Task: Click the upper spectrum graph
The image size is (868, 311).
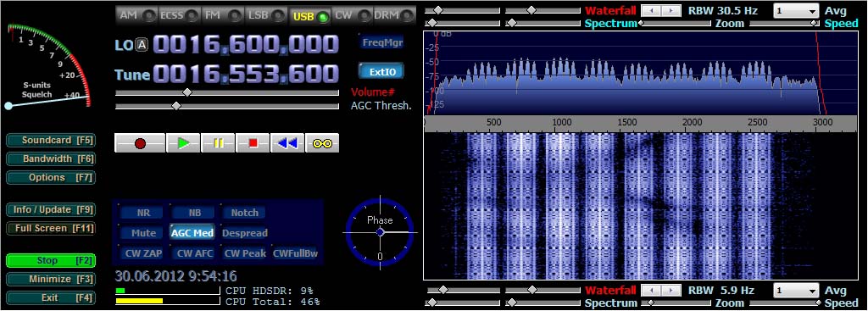Action: [x=641, y=73]
